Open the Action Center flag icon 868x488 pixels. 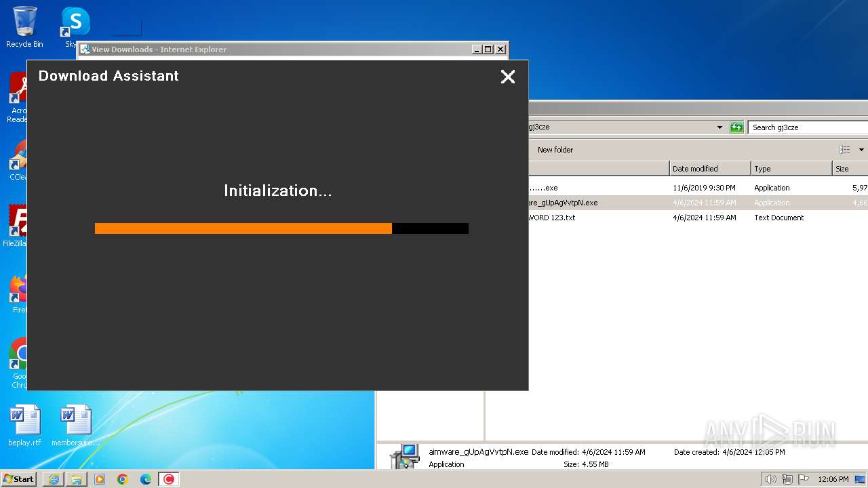tap(803, 479)
